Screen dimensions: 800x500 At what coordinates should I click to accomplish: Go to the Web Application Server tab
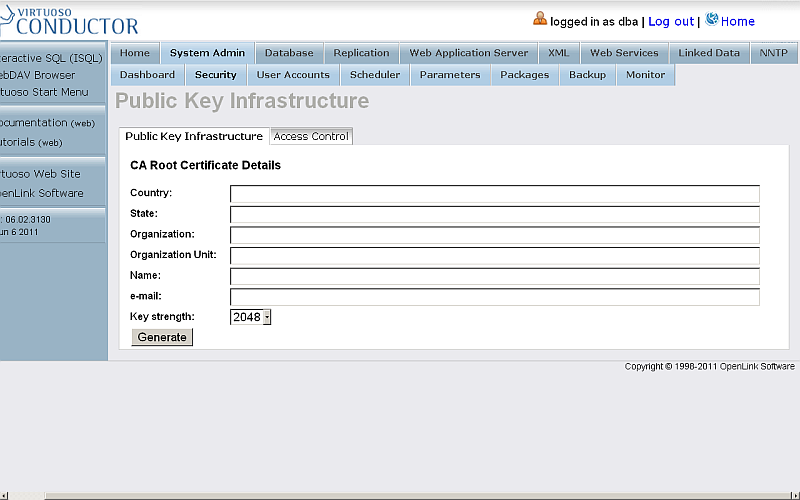[x=468, y=53]
